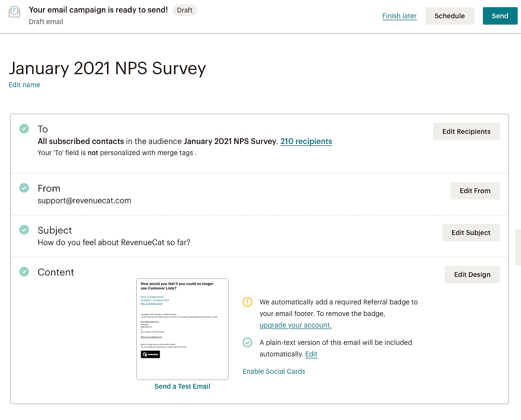This screenshot has width=521, height=420.
Task: Send the email campaign now
Action: 500,16
